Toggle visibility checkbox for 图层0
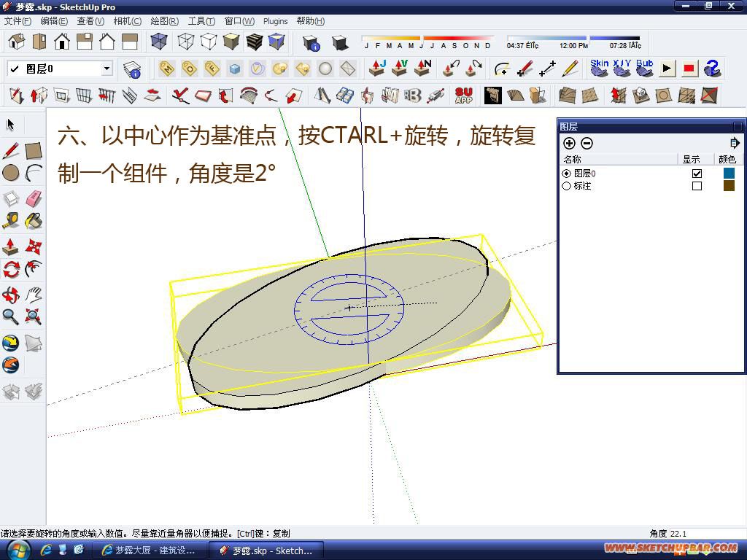This screenshot has width=747, height=560. (x=697, y=174)
